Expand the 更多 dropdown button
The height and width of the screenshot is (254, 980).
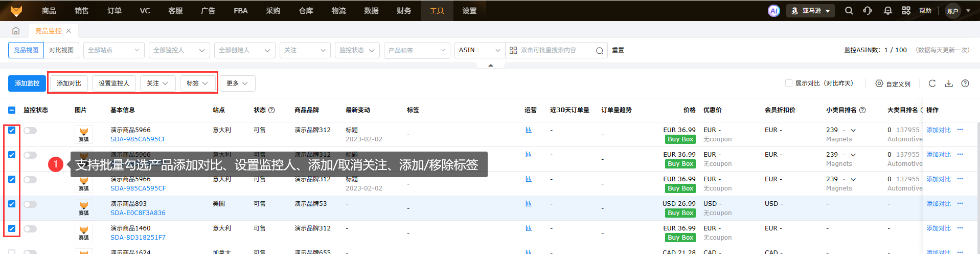click(237, 83)
